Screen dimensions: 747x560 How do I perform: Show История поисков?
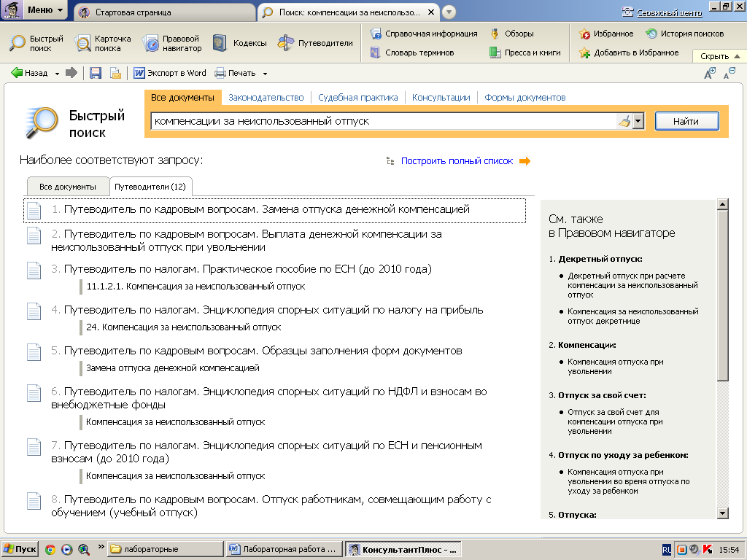click(684, 34)
